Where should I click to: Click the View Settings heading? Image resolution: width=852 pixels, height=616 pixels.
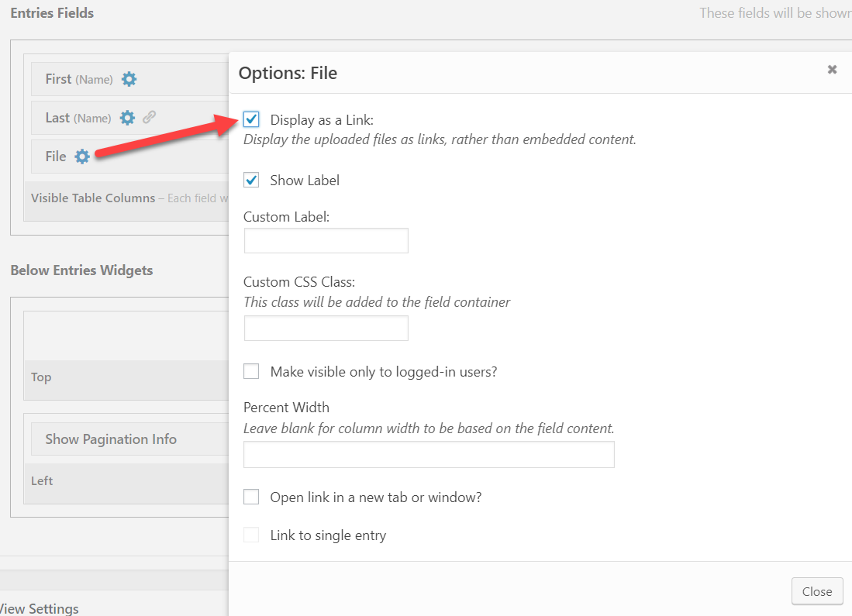pos(40,609)
